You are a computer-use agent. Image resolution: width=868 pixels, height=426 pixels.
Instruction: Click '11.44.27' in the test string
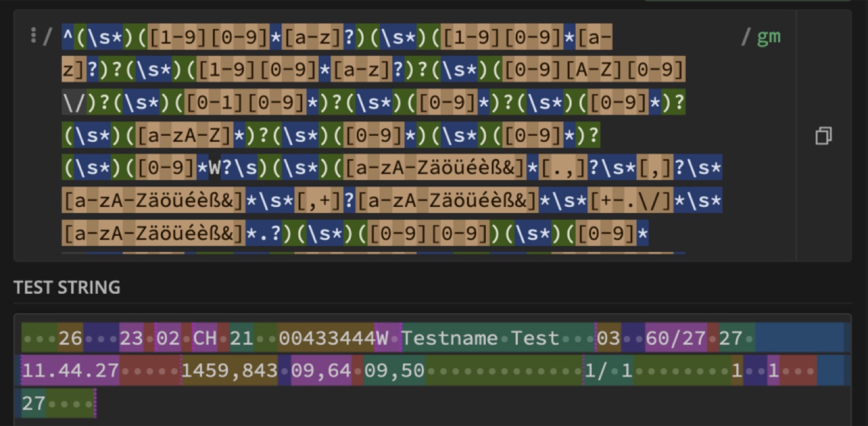pos(70,370)
